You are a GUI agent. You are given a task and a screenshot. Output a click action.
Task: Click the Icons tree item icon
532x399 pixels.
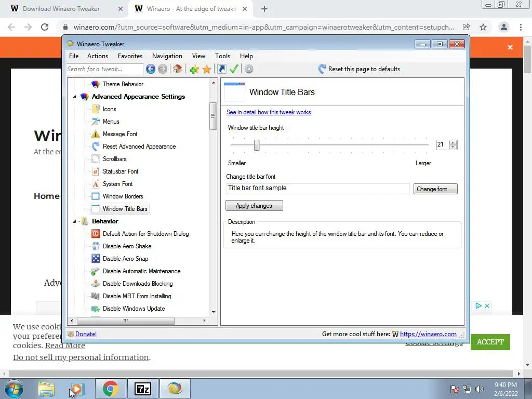coord(96,109)
